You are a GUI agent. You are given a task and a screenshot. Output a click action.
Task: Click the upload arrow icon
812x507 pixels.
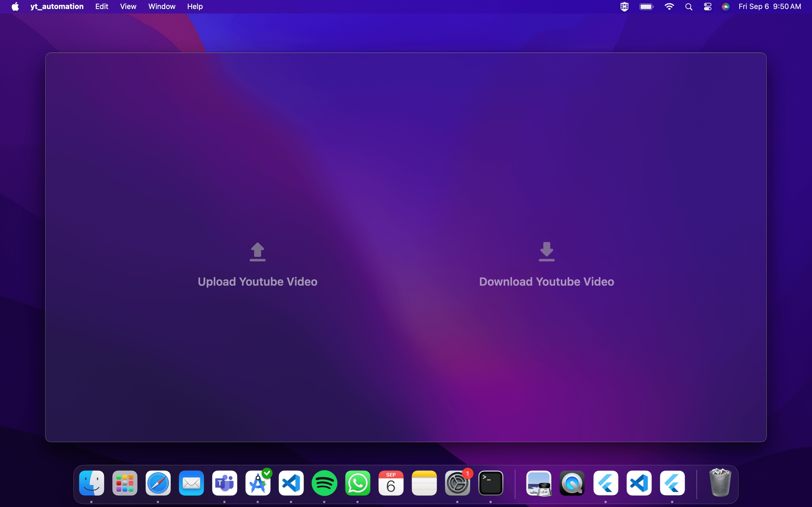click(257, 252)
